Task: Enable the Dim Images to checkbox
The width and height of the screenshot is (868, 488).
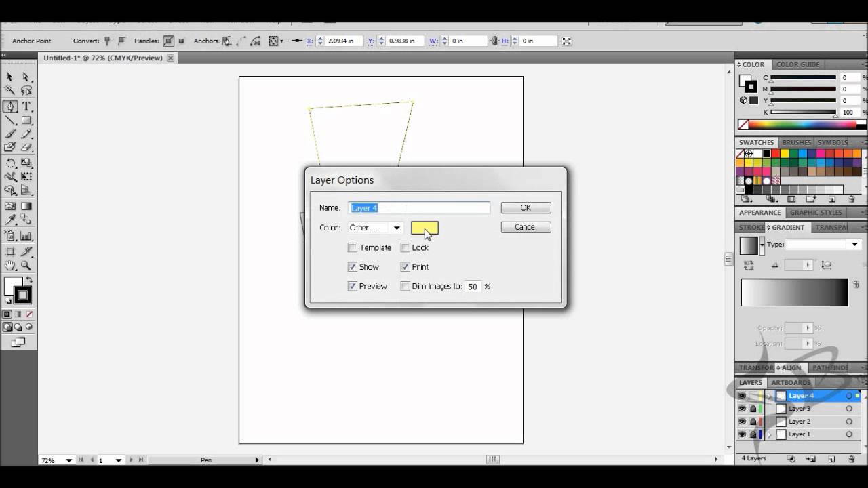Action: pos(406,286)
